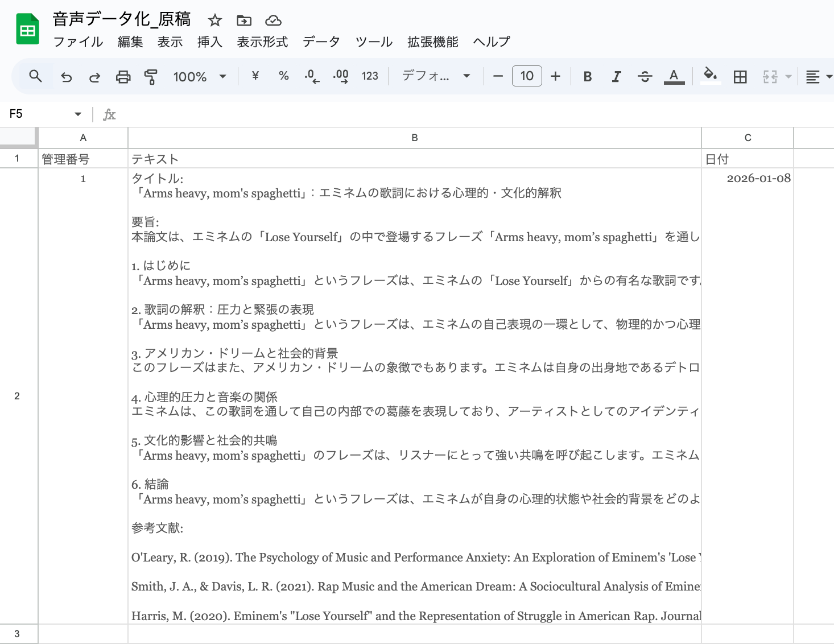834x644 pixels.
Task: Star the document 音声データ化_原稿
Action: 214,20
